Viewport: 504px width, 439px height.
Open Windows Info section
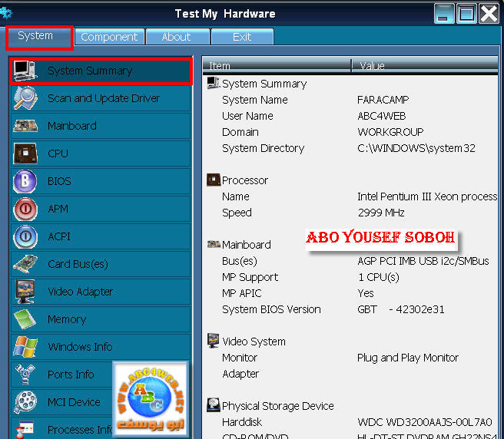point(101,347)
